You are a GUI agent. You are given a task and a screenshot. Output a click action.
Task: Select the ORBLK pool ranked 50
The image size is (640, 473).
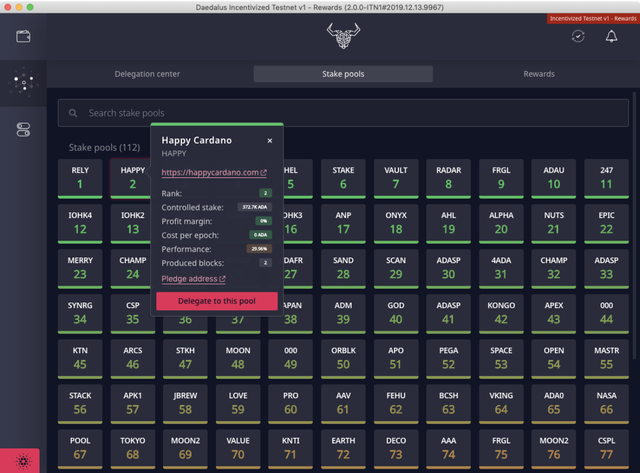pyautogui.click(x=343, y=359)
